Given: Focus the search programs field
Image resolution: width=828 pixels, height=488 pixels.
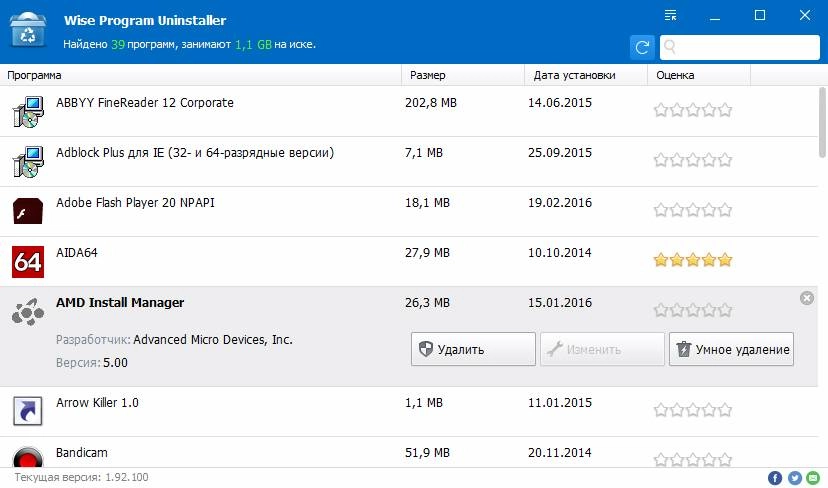Looking at the screenshot, I should (x=740, y=48).
